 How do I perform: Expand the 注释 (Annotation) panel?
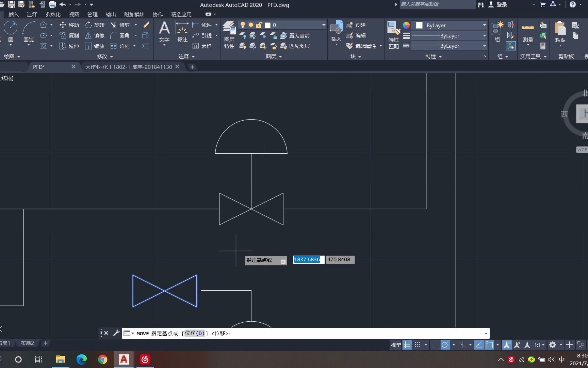pyautogui.click(x=187, y=56)
